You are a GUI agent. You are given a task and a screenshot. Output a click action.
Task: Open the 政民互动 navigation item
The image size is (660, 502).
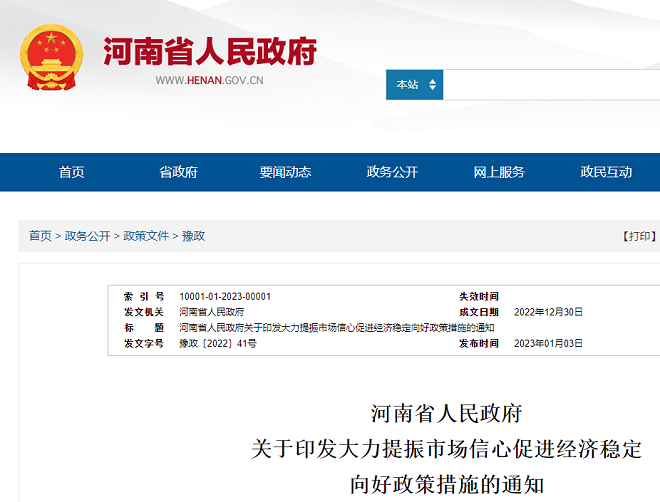[x=606, y=172]
